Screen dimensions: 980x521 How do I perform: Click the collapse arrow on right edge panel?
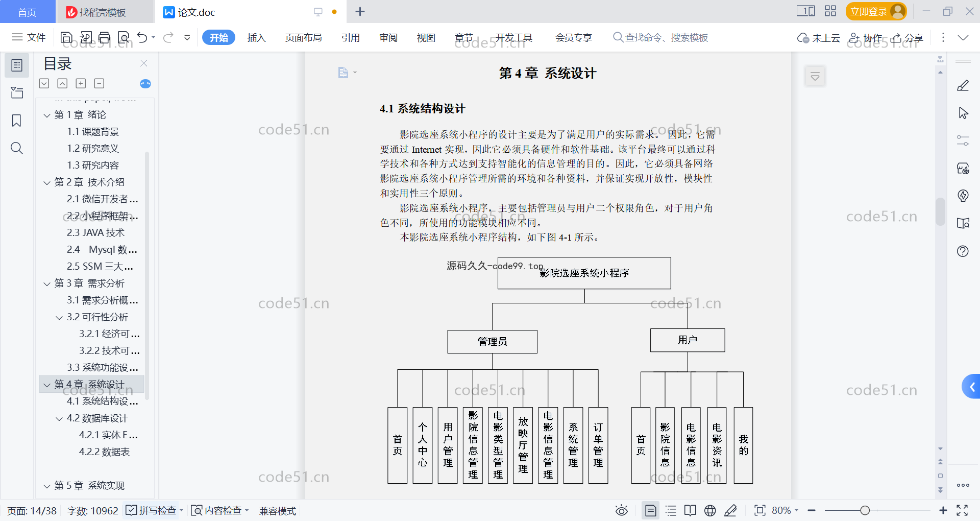pos(971,387)
